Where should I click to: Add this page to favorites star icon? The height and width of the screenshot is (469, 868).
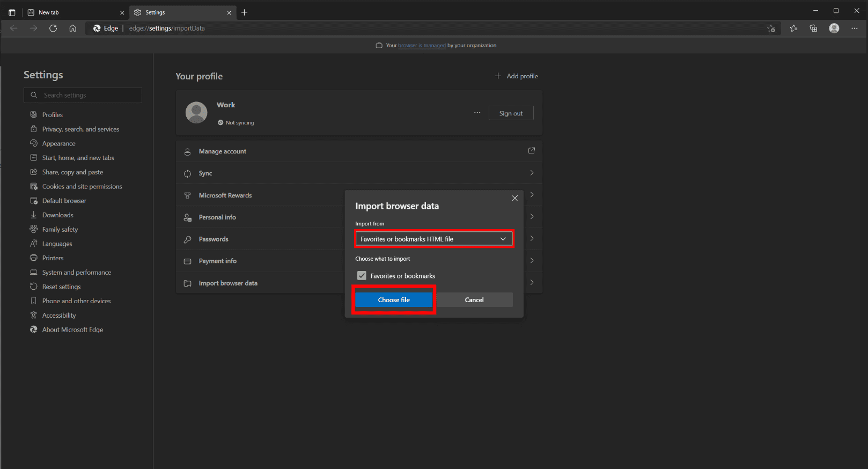click(x=771, y=28)
